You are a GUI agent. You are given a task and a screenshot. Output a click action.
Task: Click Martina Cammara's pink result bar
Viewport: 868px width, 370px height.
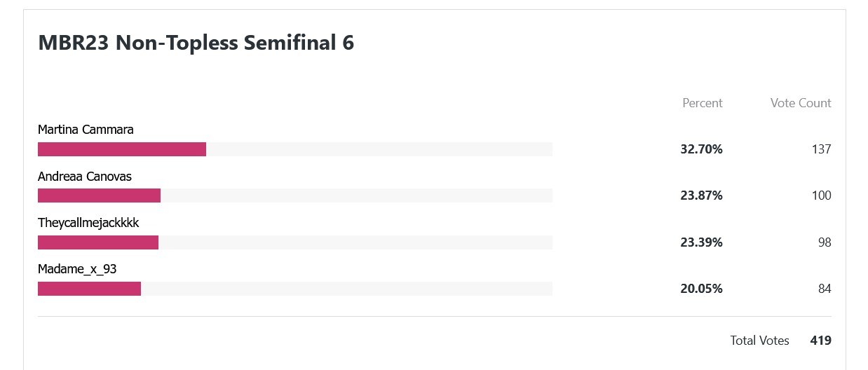pos(122,149)
